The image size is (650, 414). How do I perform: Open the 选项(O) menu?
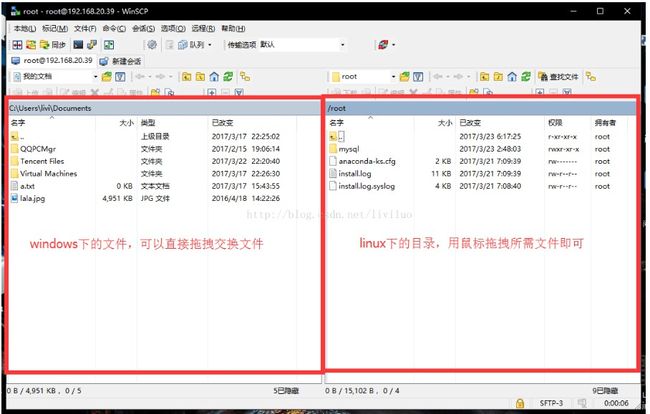coord(173,29)
